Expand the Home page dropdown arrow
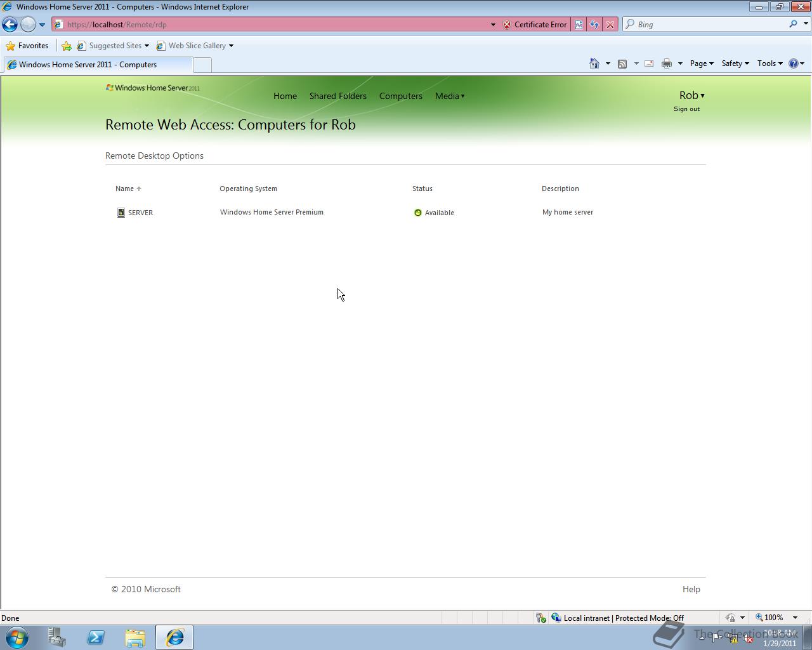This screenshot has height=650, width=812. 608,63
